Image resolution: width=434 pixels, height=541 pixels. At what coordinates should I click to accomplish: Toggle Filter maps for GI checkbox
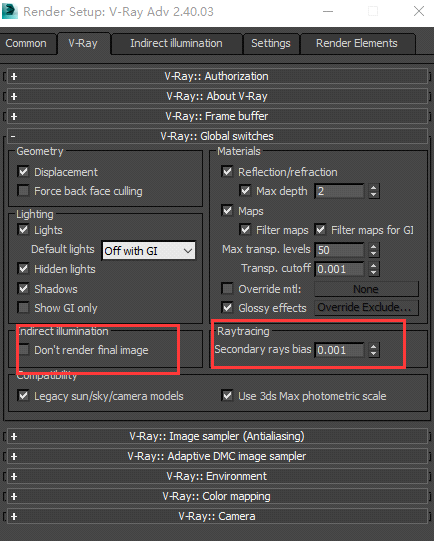[320, 229]
